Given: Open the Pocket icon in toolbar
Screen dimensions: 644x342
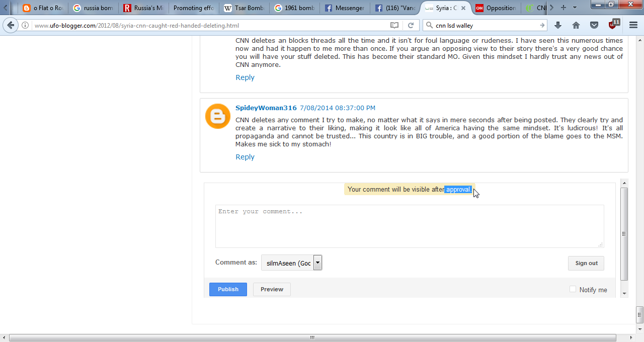Looking at the screenshot, I should pyautogui.click(x=594, y=25).
